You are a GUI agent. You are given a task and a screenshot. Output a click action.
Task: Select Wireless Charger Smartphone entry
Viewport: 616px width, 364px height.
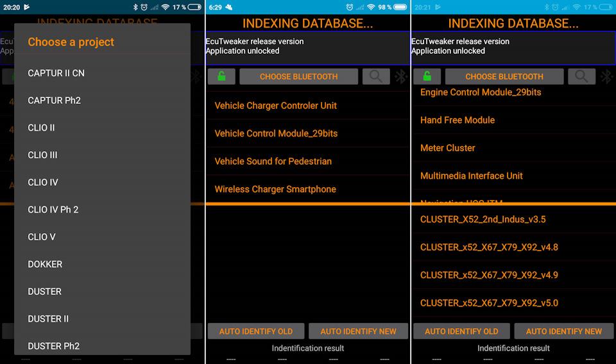tap(275, 189)
